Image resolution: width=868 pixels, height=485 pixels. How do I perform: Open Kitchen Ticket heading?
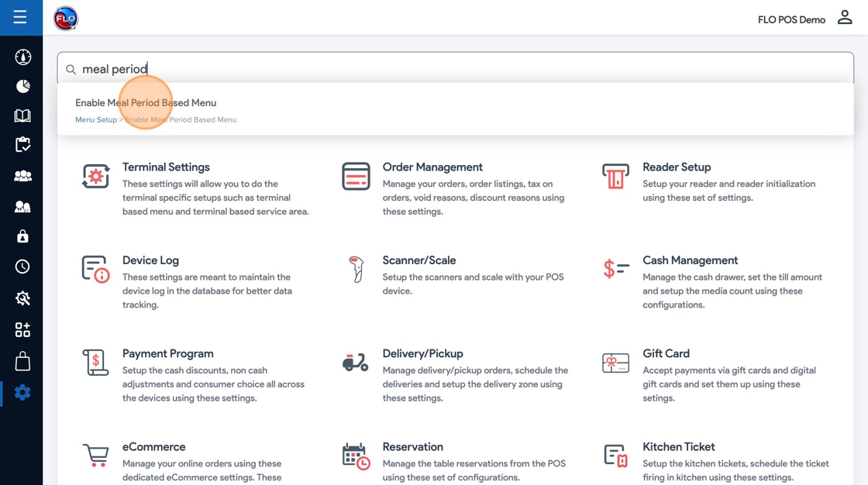pos(679,447)
